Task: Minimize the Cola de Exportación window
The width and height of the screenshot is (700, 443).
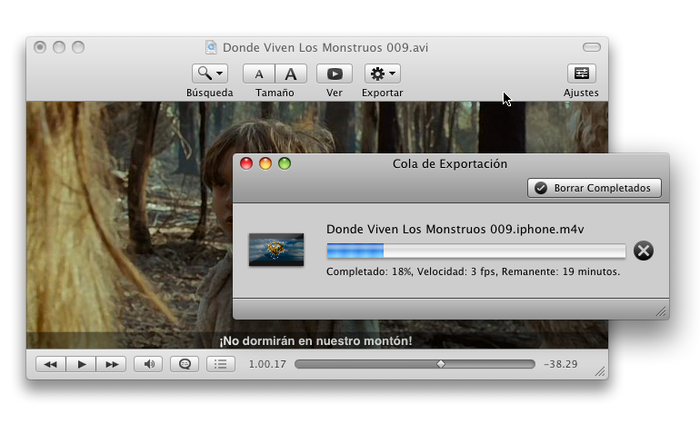Action: 265,163
